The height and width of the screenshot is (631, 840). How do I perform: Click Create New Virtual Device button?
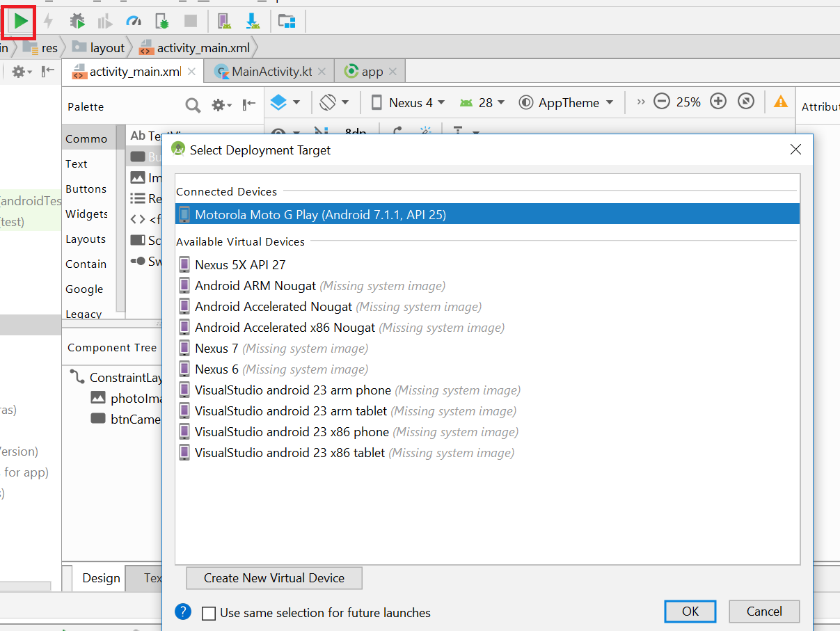point(274,577)
